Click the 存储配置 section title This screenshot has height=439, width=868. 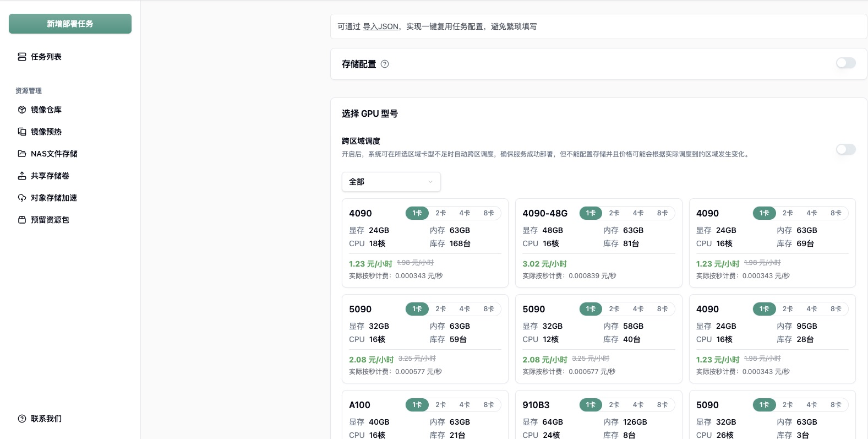coord(359,64)
